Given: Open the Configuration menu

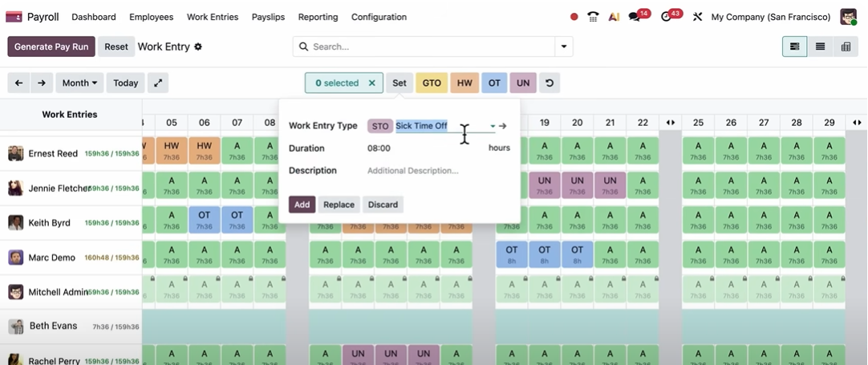Looking at the screenshot, I should point(379,17).
